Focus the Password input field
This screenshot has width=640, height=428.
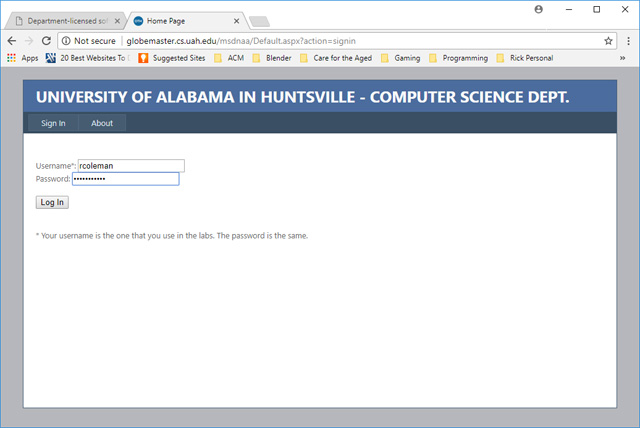pos(125,179)
